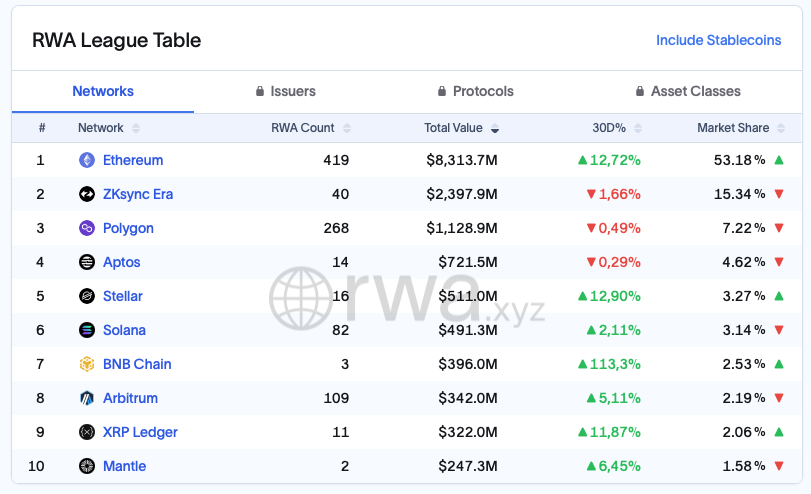Click the Aptos network logo icon
Image resolution: width=811 pixels, height=494 pixels.
(87, 262)
